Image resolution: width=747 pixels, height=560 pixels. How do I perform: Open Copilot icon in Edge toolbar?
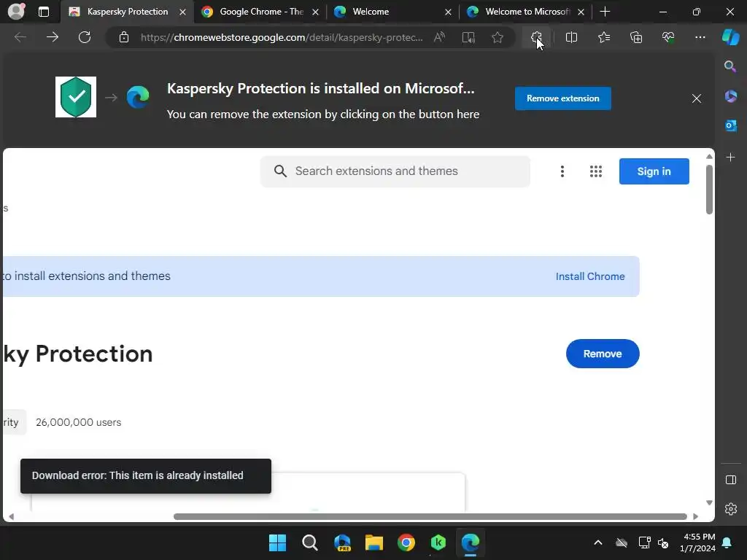[730, 37]
